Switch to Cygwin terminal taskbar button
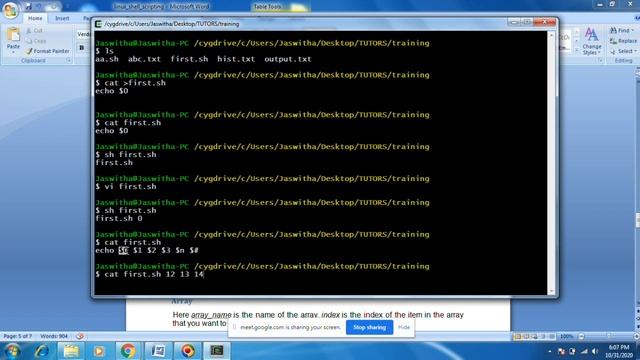The image size is (640, 360). pos(217,351)
